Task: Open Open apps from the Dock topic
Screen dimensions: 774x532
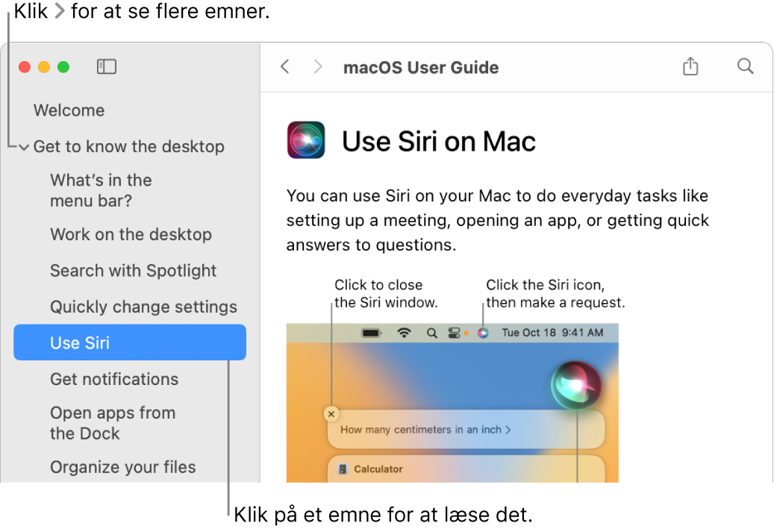Action: point(113,423)
